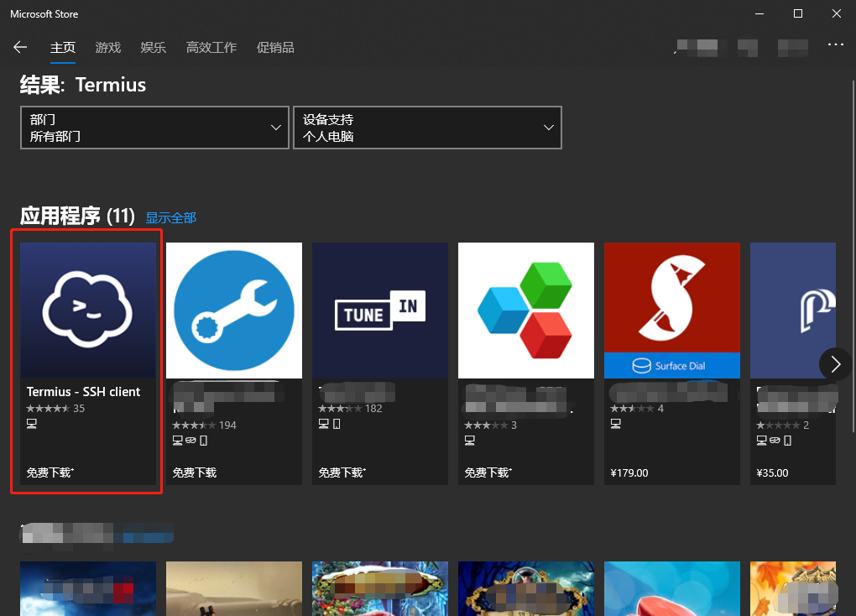Click the back arrow in the navigation bar
This screenshot has height=616, width=856.
[20, 47]
